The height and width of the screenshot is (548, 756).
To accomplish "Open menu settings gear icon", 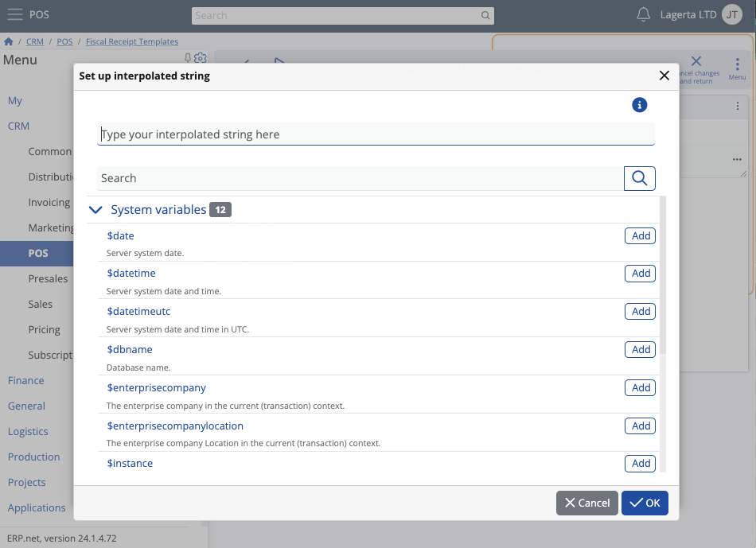I will click(x=201, y=58).
